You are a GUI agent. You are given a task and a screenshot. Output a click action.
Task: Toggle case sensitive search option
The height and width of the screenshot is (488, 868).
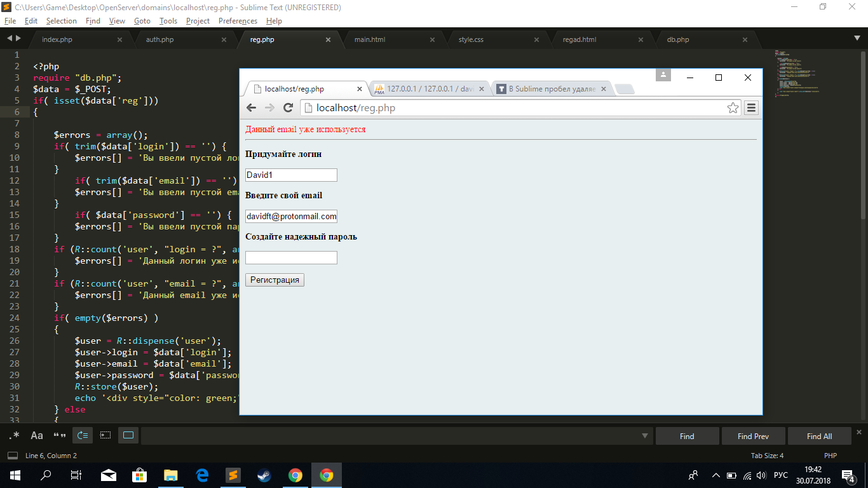(37, 435)
